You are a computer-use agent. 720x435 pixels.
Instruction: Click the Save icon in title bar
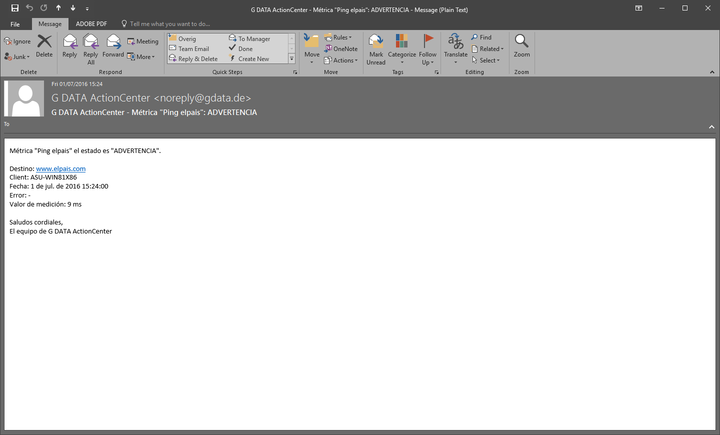tap(15, 8)
